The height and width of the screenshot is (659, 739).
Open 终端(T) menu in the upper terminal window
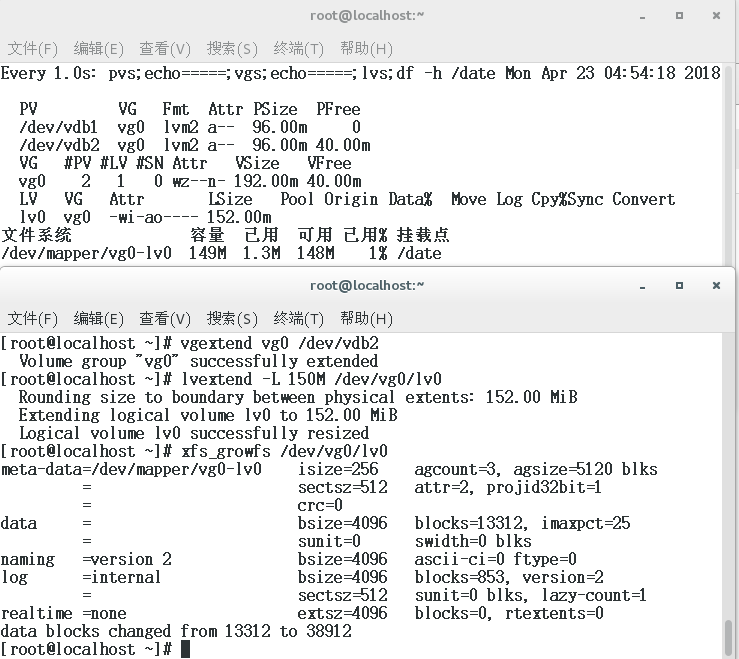tap(298, 49)
